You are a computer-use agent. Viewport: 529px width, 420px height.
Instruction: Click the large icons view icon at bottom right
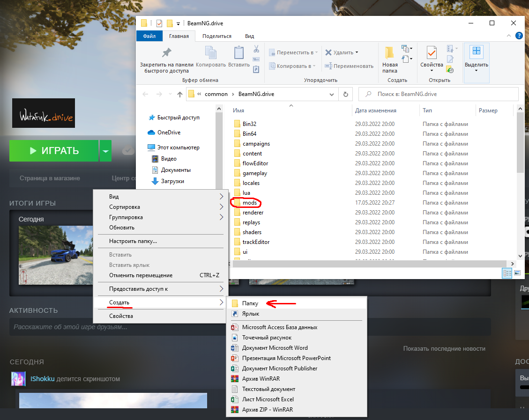[517, 273]
